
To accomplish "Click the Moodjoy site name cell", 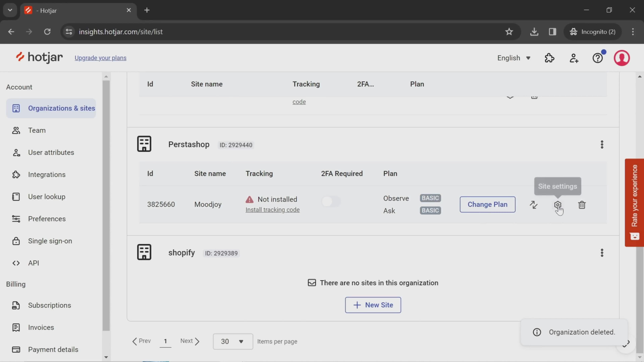I will (208, 204).
